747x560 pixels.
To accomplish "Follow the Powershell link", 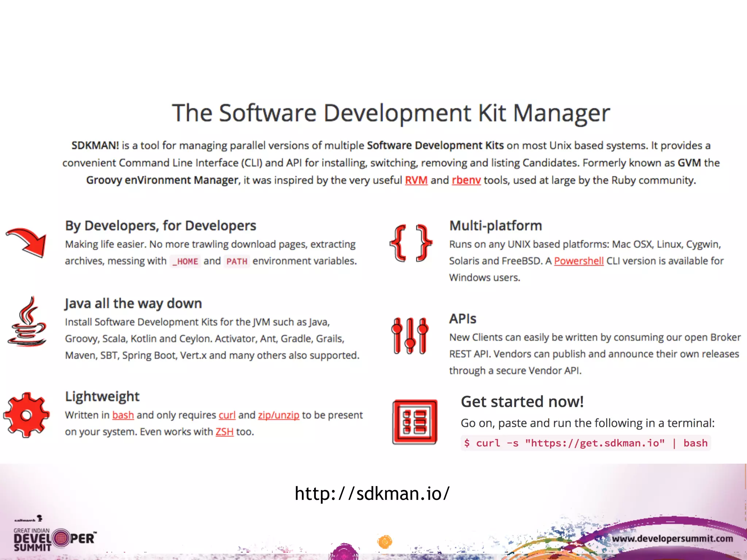I will tap(579, 261).
